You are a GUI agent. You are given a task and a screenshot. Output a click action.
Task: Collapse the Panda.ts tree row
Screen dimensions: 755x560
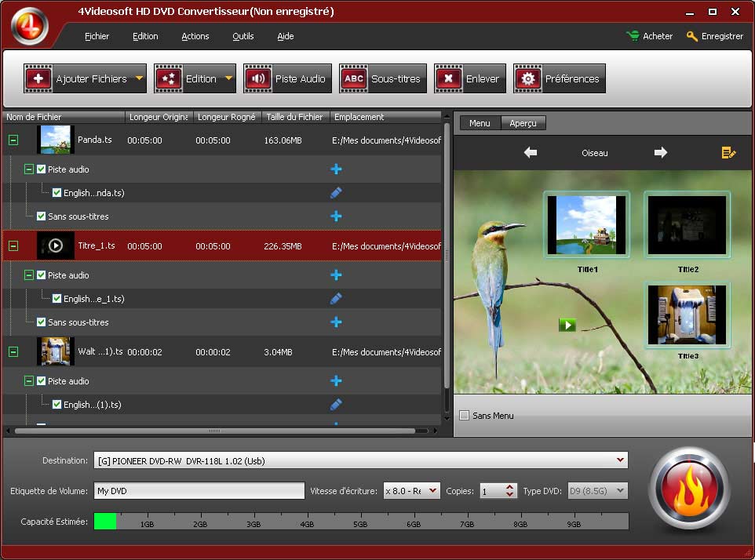tap(13, 140)
